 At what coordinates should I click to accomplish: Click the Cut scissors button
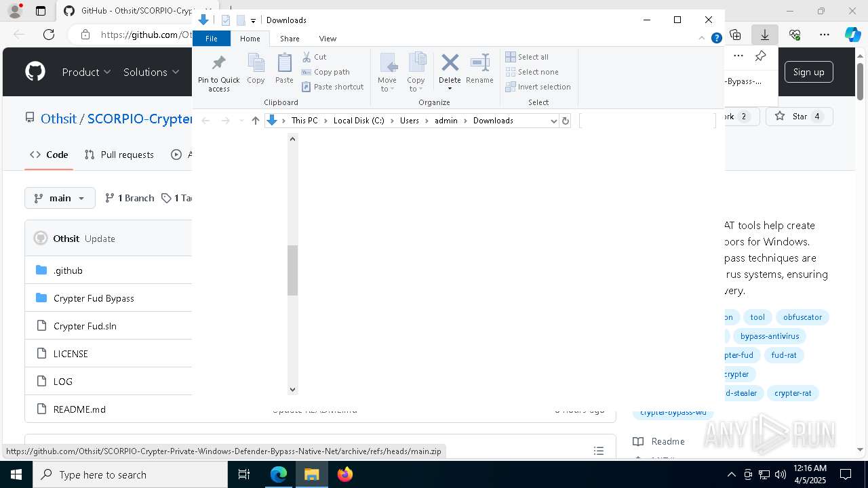(x=314, y=57)
